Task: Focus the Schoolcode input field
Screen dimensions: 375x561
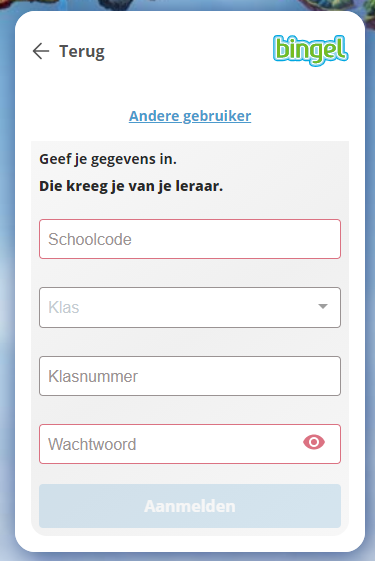Action: point(190,239)
